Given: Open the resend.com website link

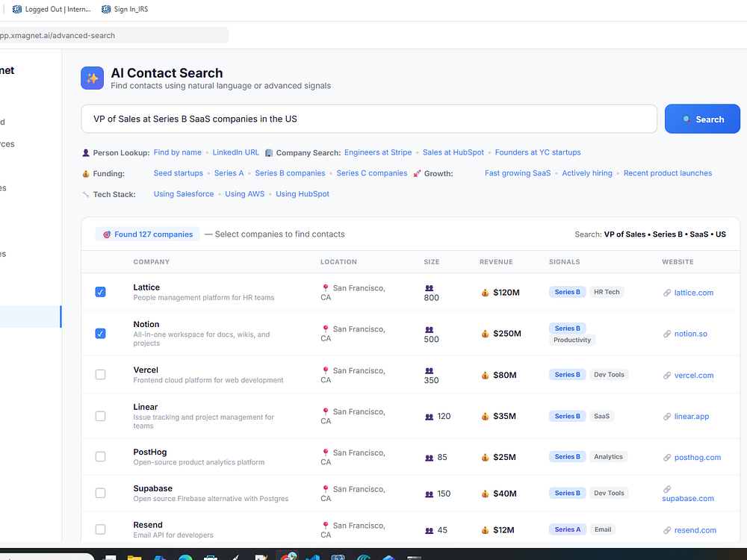Looking at the screenshot, I should [695, 530].
